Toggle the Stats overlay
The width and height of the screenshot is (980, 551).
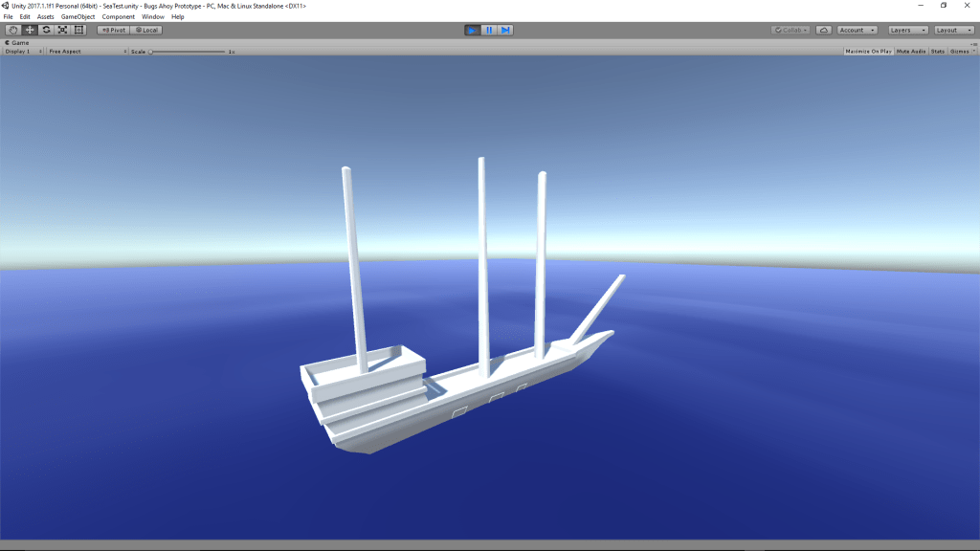pyautogui.click(x=938, y=51)
